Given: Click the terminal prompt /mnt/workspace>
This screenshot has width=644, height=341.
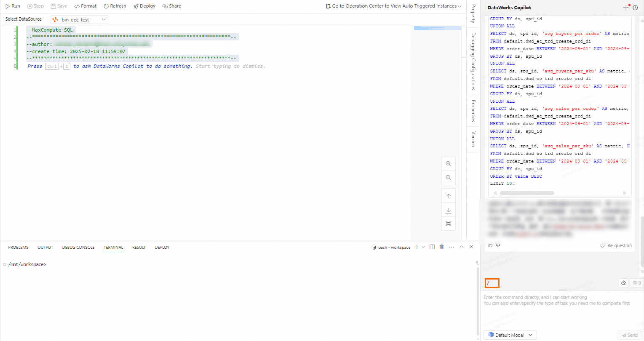Looking at the screenshot, I should [27, 265].
